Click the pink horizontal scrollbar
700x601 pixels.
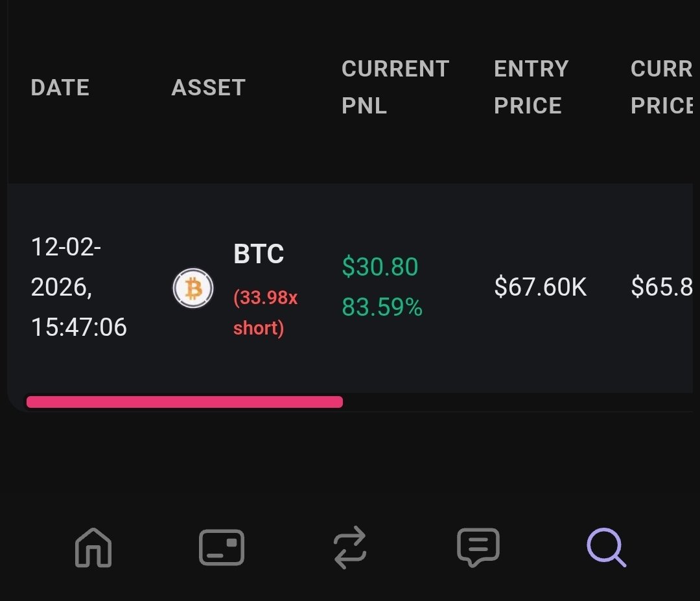tap(184, 402)
